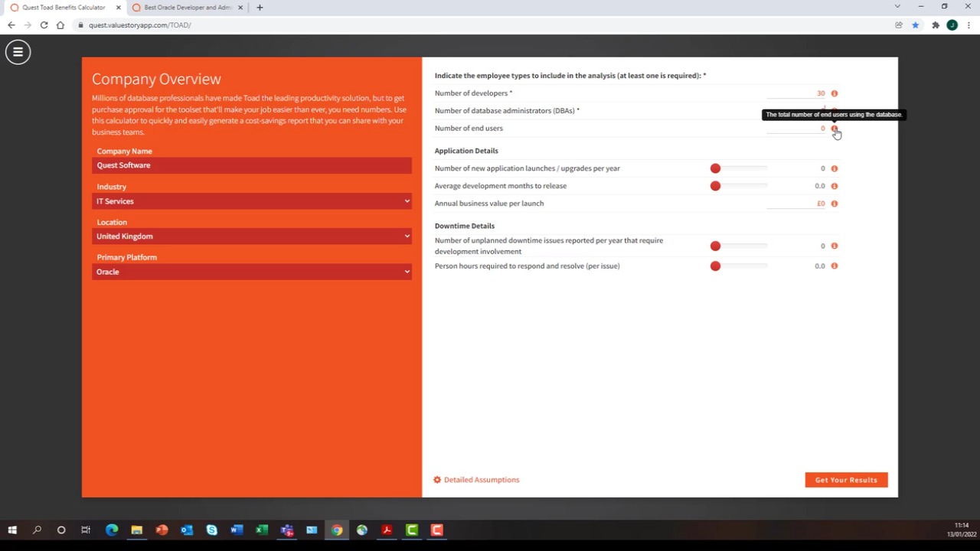Click the info icon beside Number of end users
This screenshot has height=551, width=980.
[x=834, y=128]
